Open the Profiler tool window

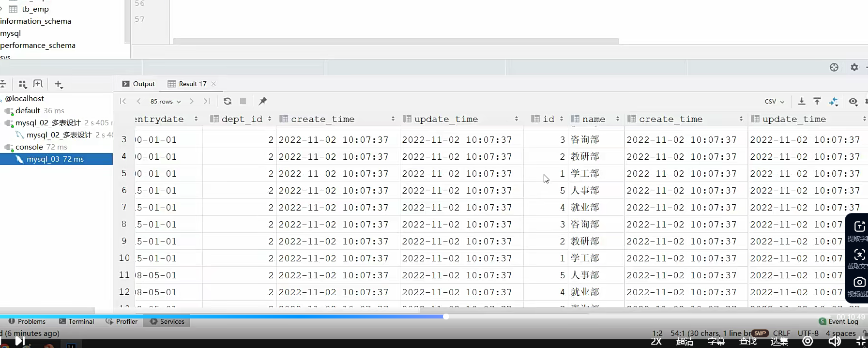[122, 321]
